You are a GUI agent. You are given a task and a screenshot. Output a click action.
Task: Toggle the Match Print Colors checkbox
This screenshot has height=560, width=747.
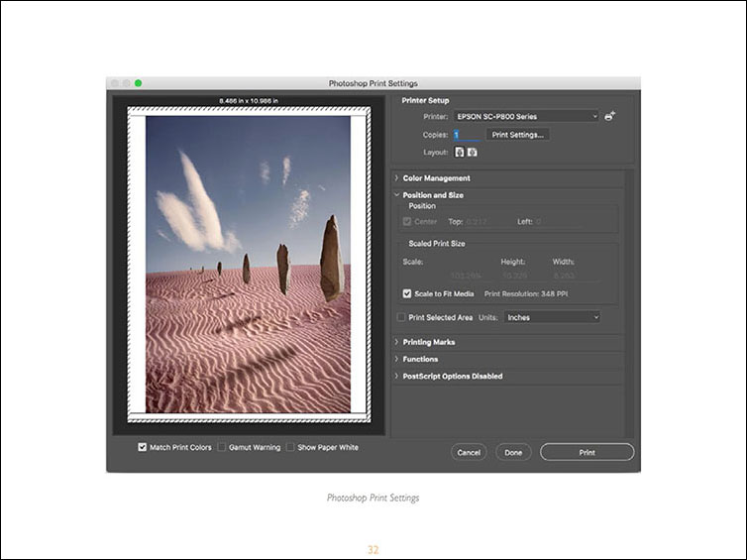point(142,447)
